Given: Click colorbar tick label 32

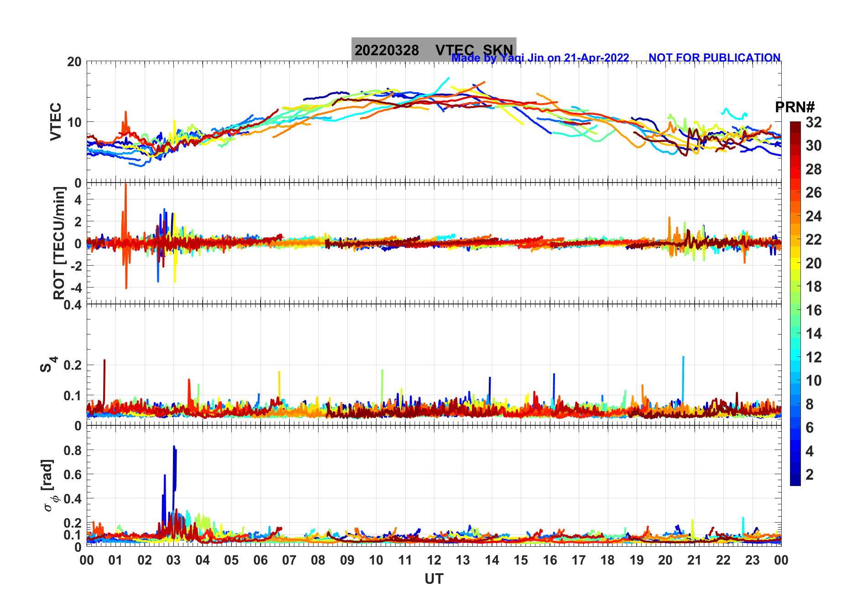Looking at the screenshot, I should pyautogui.click(x=814, y=122).
